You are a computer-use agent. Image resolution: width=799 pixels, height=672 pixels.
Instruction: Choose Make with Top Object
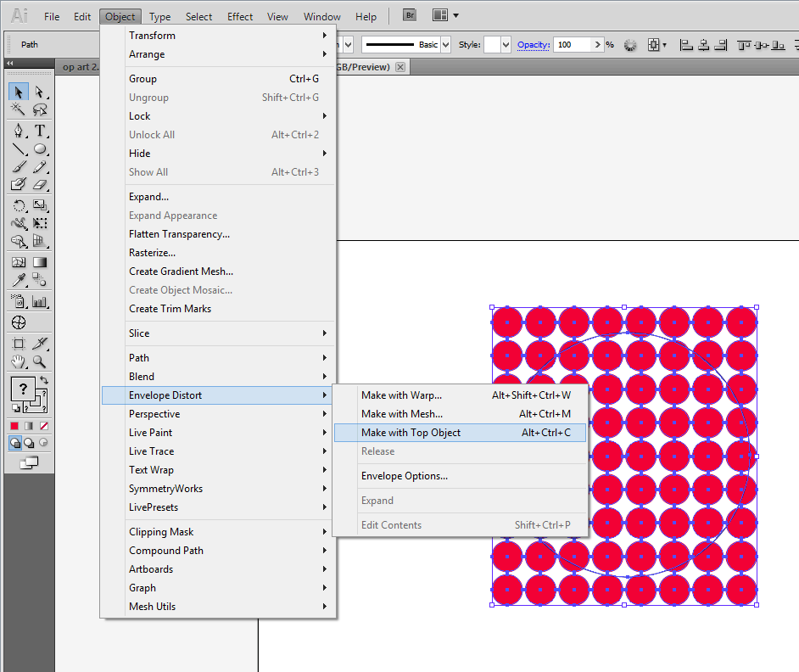pos(411,433)
